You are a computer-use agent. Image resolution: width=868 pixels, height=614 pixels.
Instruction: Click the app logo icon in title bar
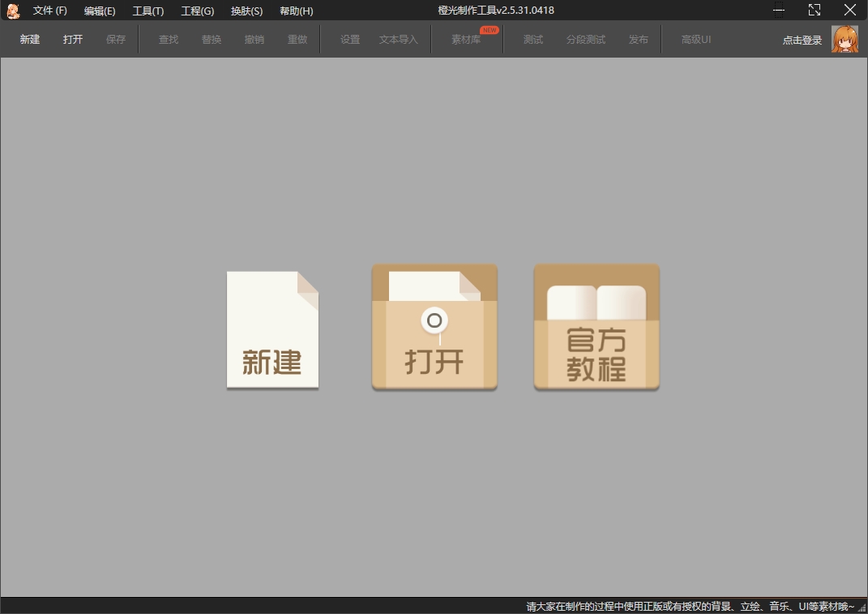coord(13,11)
